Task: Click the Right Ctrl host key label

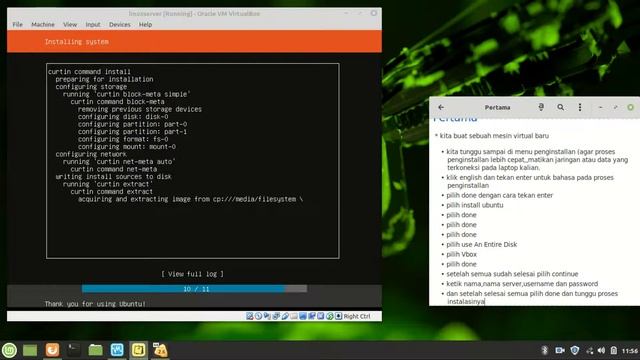Action: (x=357, y=316)
